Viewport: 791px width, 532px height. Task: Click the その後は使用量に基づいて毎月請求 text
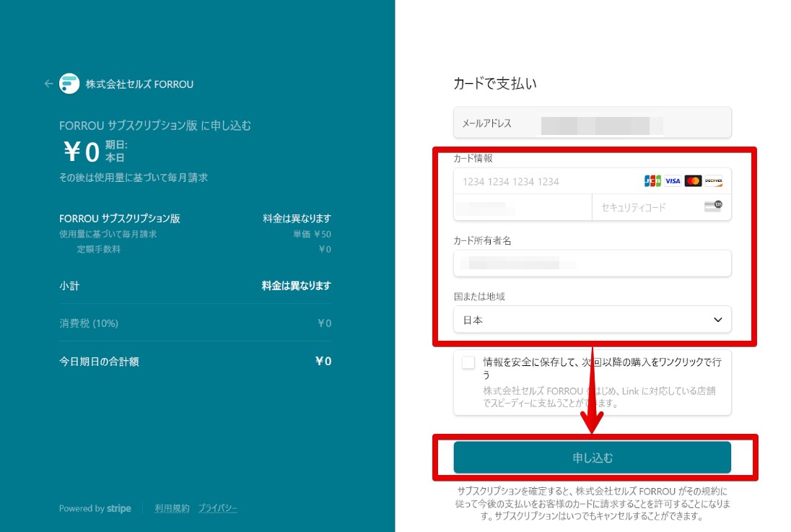(134, 178)
